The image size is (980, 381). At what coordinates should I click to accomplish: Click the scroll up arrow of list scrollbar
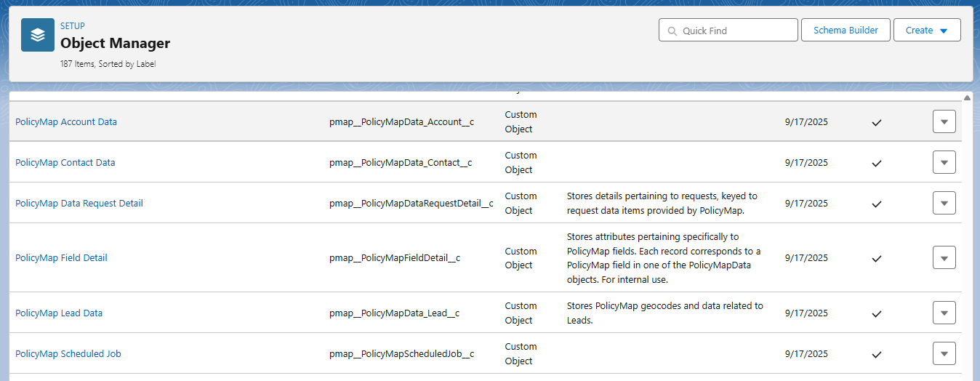pyautogui.click(x=967, y=97)
